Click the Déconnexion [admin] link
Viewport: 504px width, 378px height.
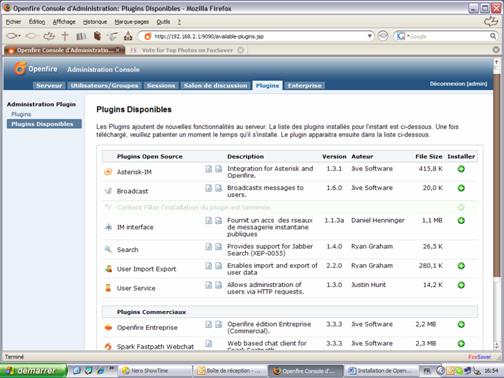tap(458, 84)
